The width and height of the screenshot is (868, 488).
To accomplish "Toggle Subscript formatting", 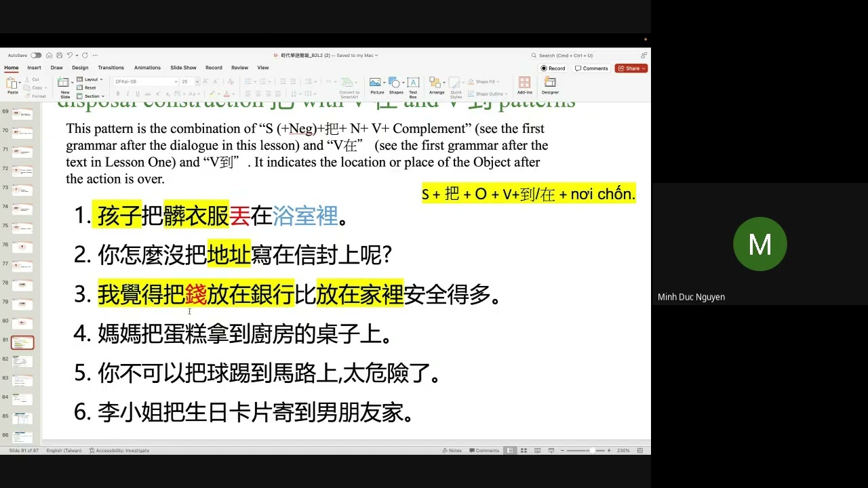I will [167, 94].
